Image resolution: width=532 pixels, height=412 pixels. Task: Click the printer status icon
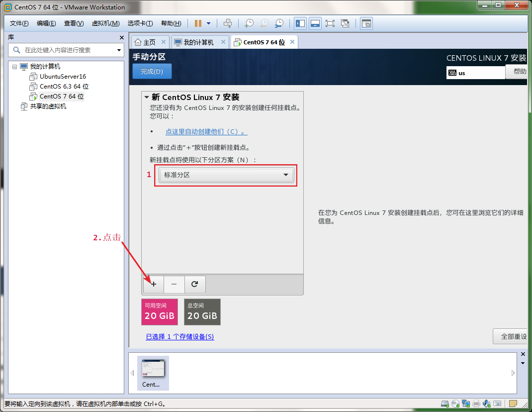[476, 404]
